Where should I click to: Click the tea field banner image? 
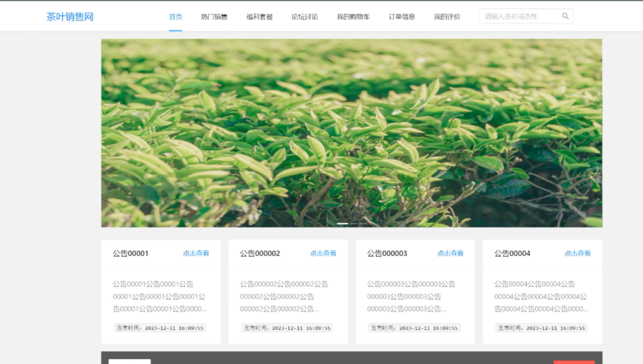click(x=353, y=133)
